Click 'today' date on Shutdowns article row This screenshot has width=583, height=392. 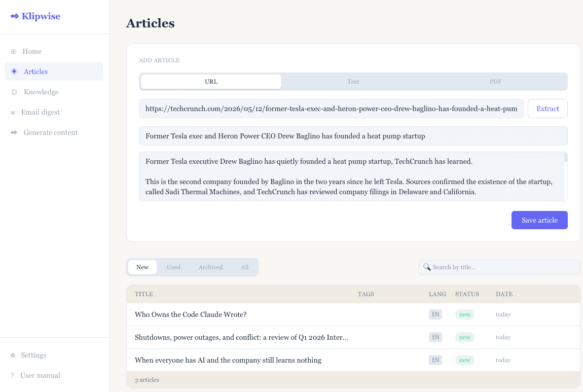coord(503,337)
